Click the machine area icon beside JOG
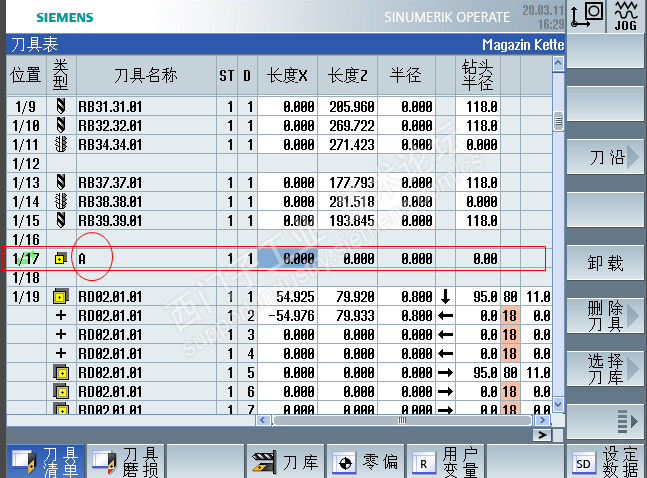647x478 pixels. click(x=586, y=16)
